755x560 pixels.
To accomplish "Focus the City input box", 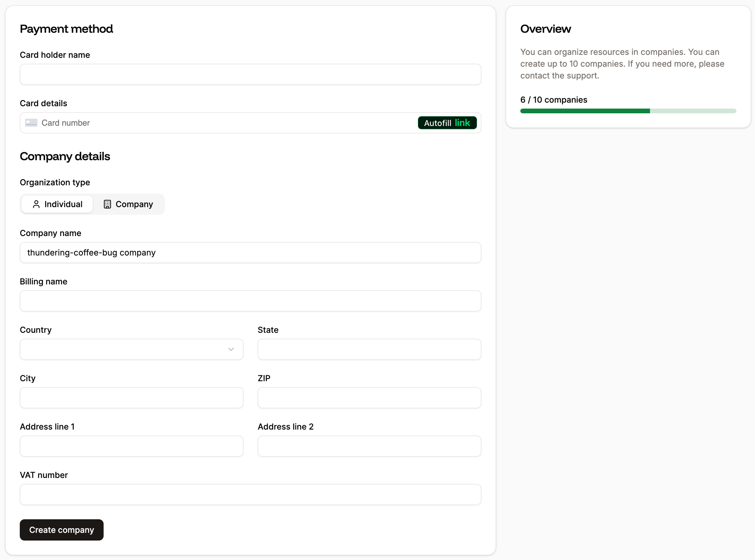I will pos(132,398).
